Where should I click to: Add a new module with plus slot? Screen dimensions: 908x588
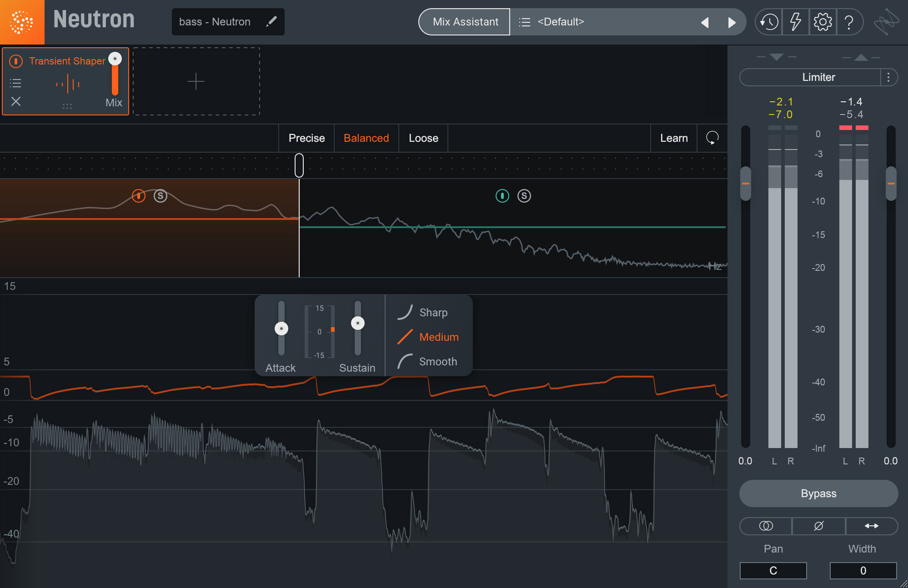point(196,81)
